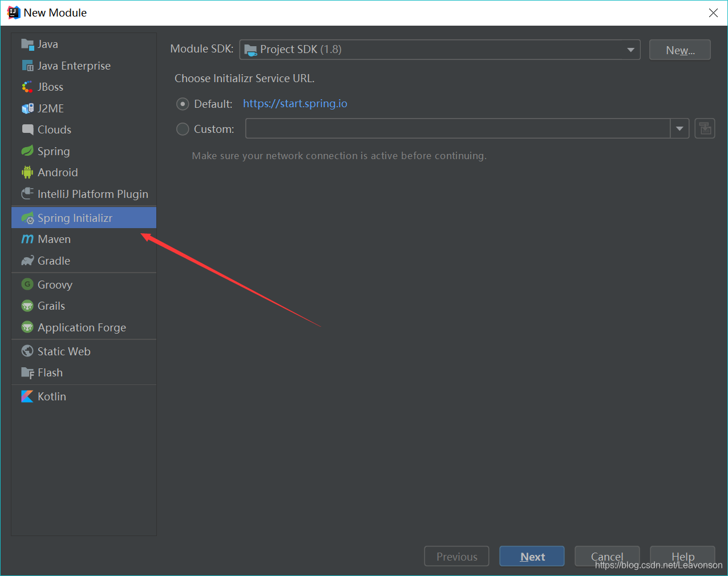Focus the Custom URL input field
The width and height of the screenshot is (728, 576).
pos(458,128)
